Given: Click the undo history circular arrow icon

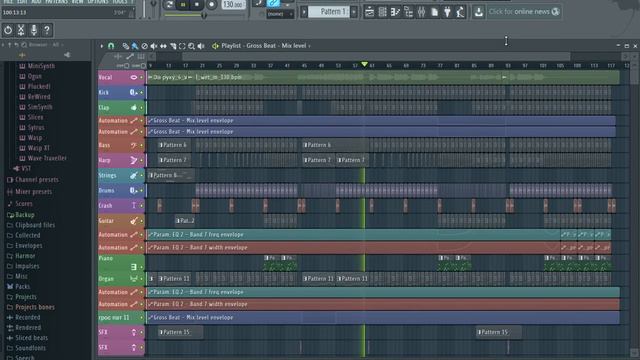Looking at the screenshot, I should (x=8, y=30).
